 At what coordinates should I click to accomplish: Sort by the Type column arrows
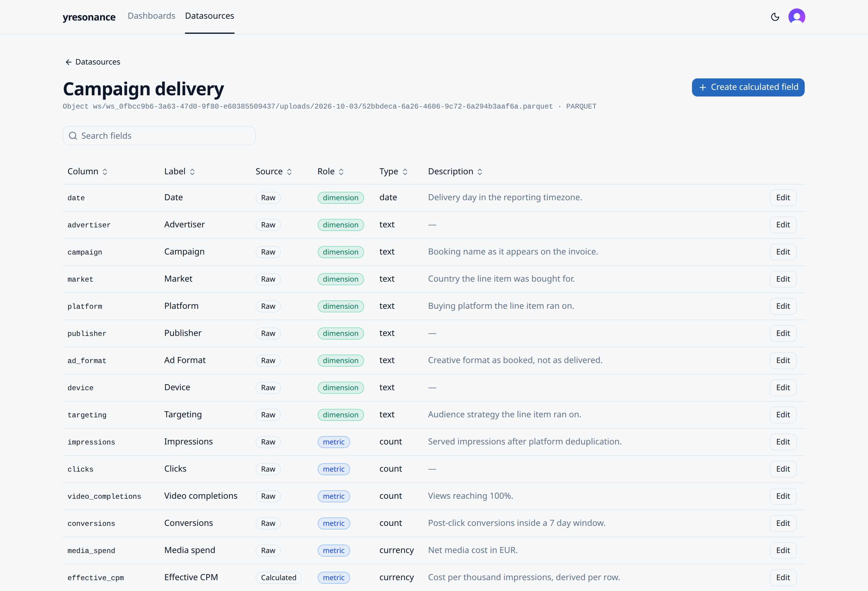click(x=405, y=172)
